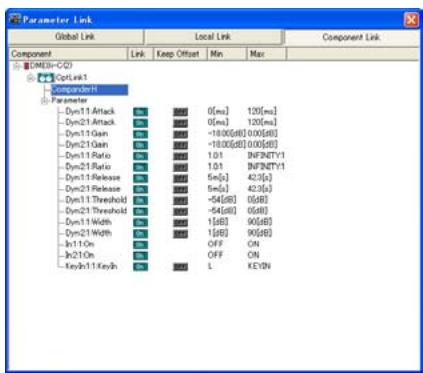Select the Dyn2:1:Gain parameter row
Viewport: 423px width, 373px height.
(87, 145)
